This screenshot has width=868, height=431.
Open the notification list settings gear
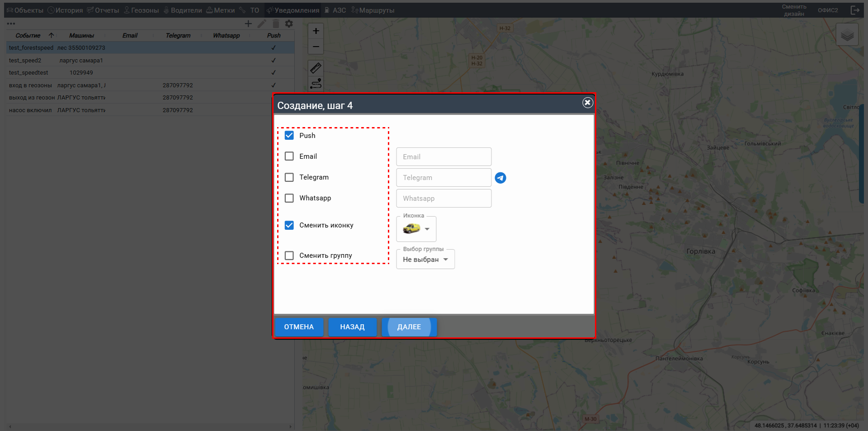289,24
